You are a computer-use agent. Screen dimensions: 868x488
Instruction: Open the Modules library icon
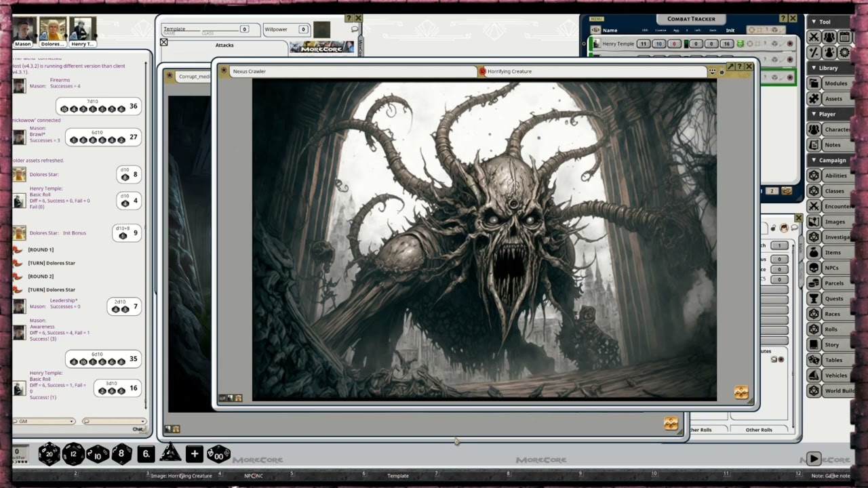pos(814,83)
